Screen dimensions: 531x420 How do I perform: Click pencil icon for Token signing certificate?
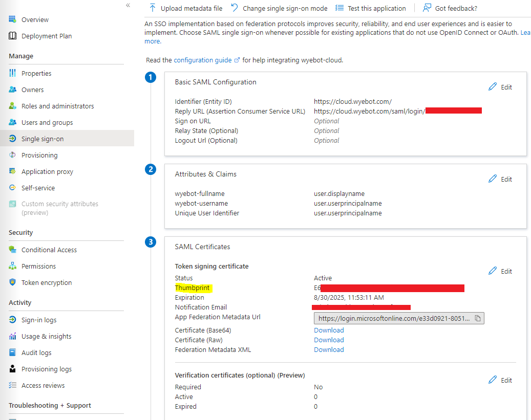pos(493,271)
